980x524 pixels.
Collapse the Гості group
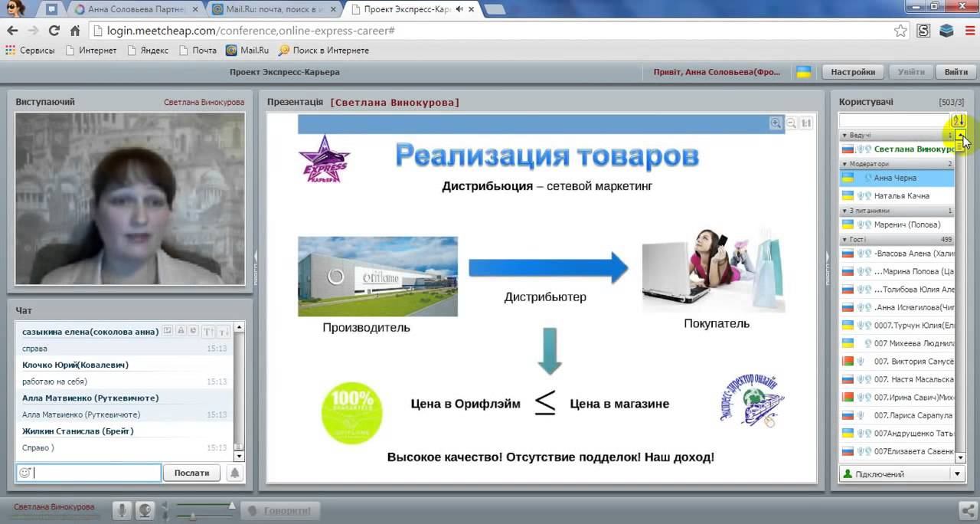tap(844, 240)
